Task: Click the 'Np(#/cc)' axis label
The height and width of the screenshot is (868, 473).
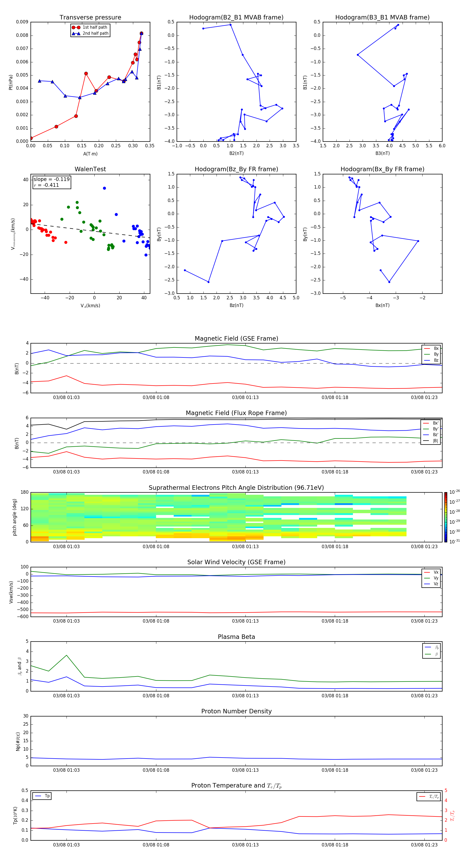Action: [18, 741]
